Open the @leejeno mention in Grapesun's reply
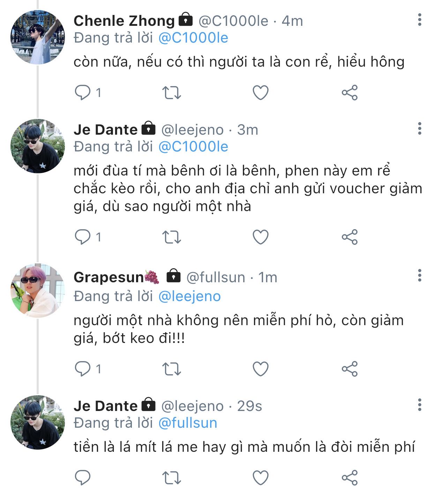Image resolution: width=448 pixels, height=494 pixels. (189, 296)
